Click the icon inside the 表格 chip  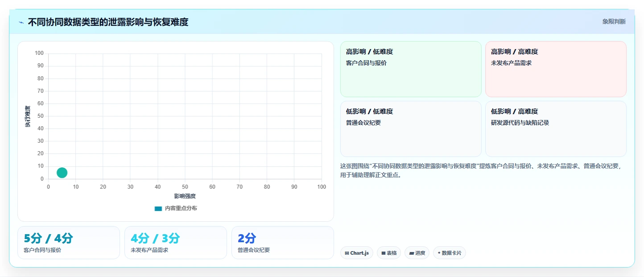coord(383,253)
